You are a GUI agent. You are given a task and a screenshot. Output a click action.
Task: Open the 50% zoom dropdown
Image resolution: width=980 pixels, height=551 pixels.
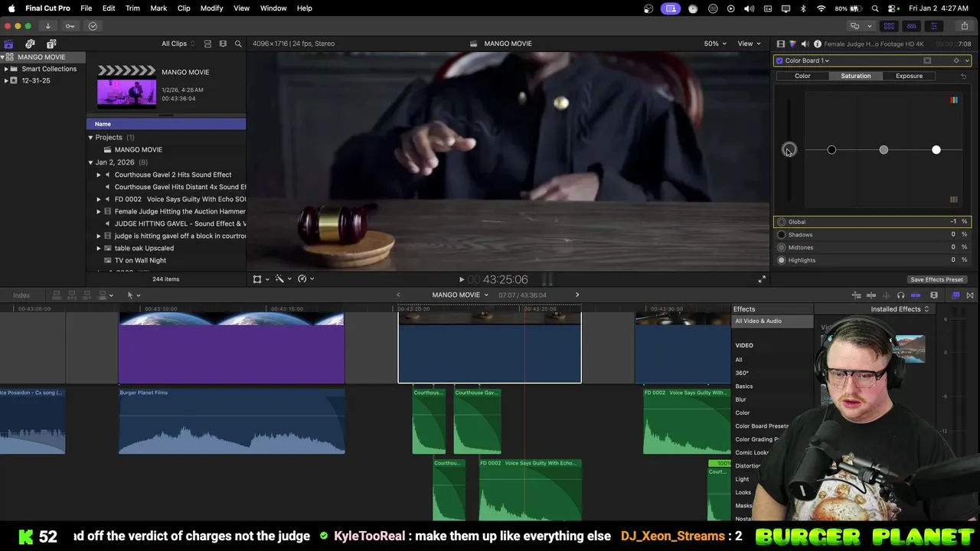pyautogui.click(x=715, y=44)
